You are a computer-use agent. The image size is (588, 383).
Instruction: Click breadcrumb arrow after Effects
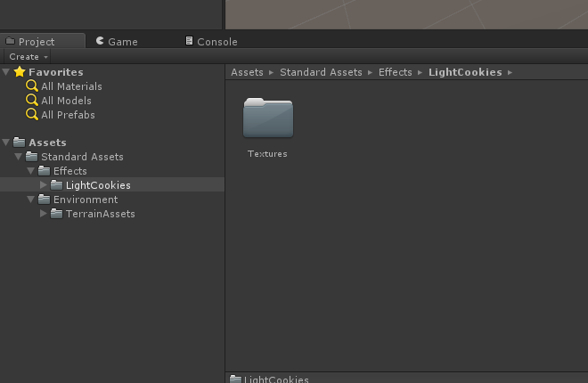click(420, 72)
